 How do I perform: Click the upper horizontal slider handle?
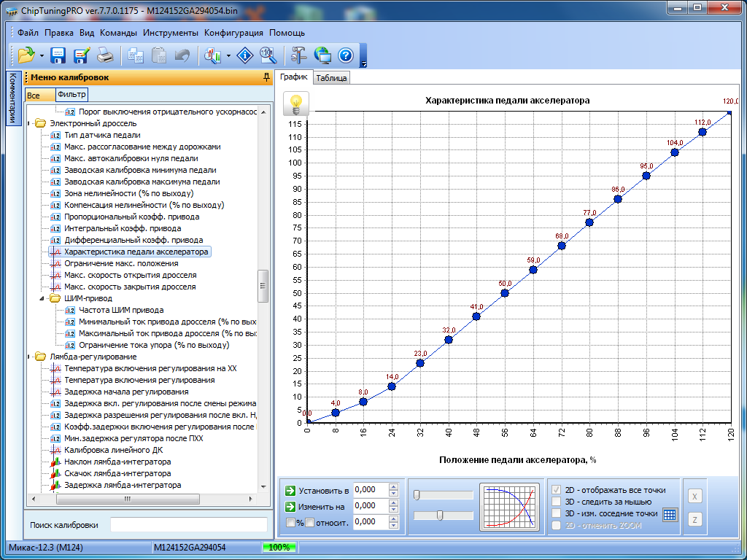416,495
